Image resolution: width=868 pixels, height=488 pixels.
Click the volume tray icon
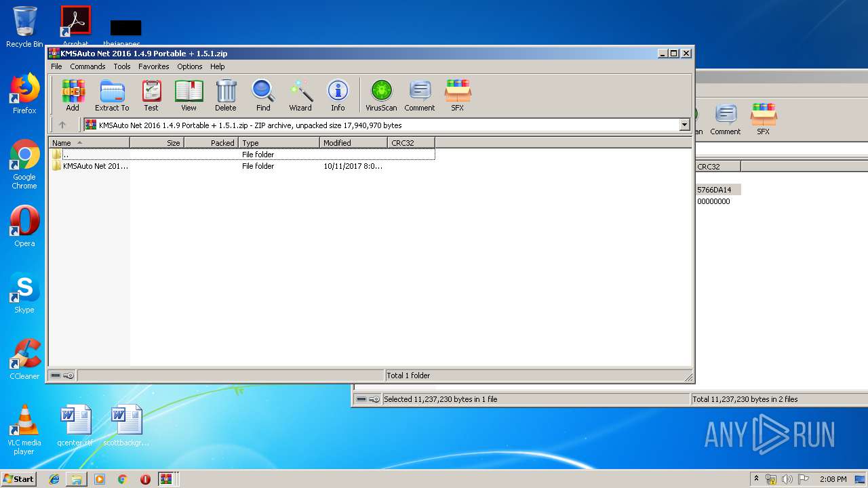[x=787, y=479]
